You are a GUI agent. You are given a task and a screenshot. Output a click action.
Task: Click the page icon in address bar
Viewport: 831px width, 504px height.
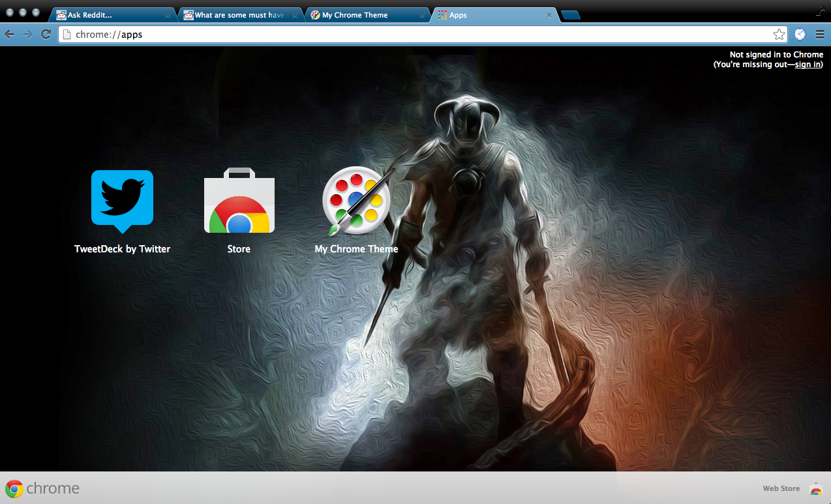67,35
